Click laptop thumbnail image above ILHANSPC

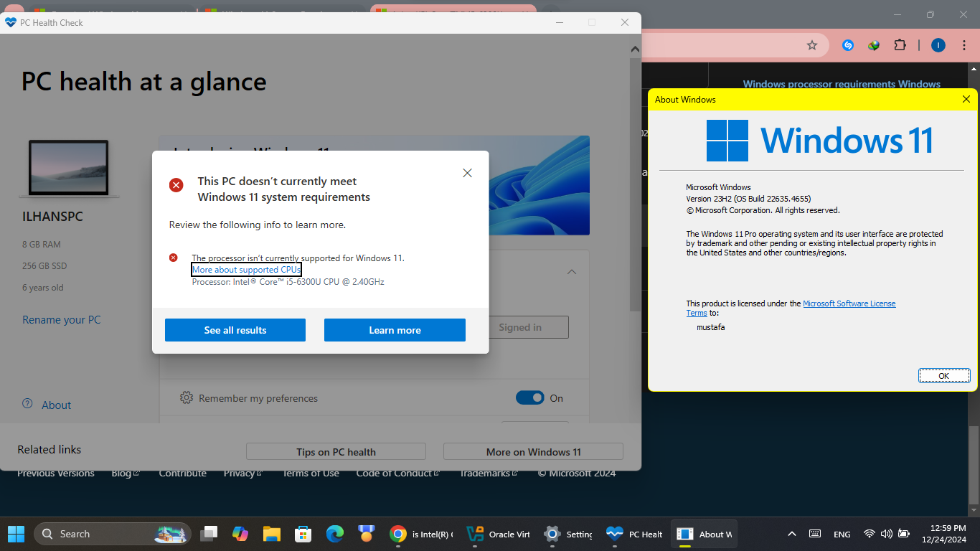coord(68,169)
